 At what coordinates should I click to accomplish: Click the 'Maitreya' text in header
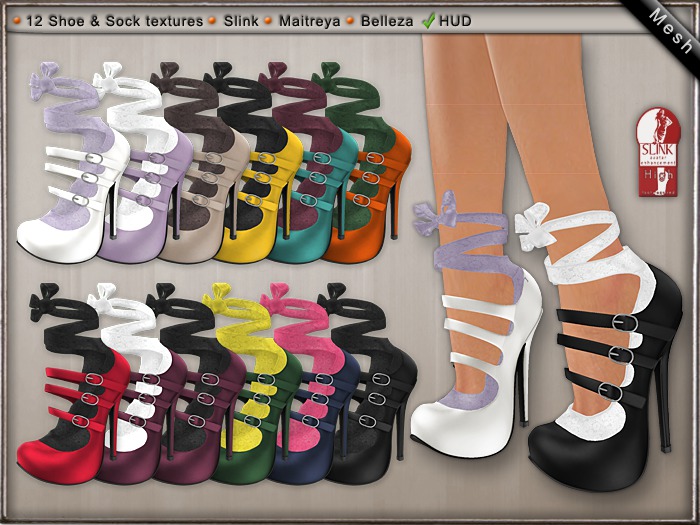click(309, 21)
